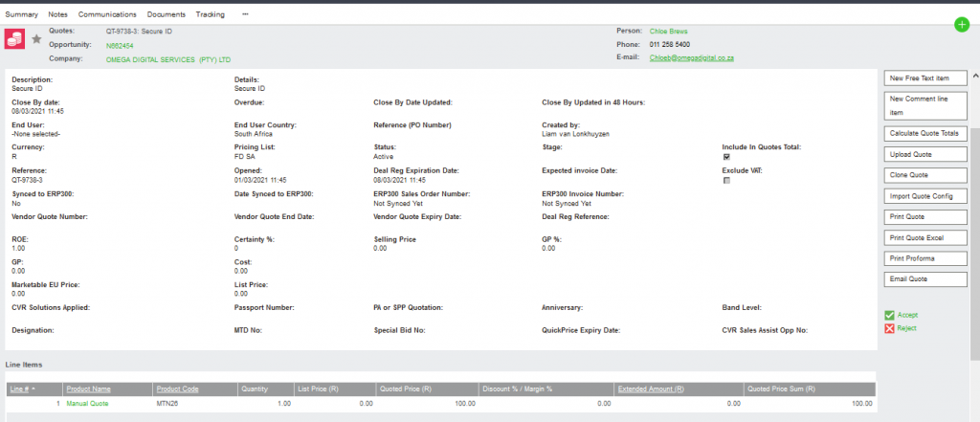The image size is (980, 422).
Task: Open the more tabs ellipsis menu
Action: click(x=246, y=14)
